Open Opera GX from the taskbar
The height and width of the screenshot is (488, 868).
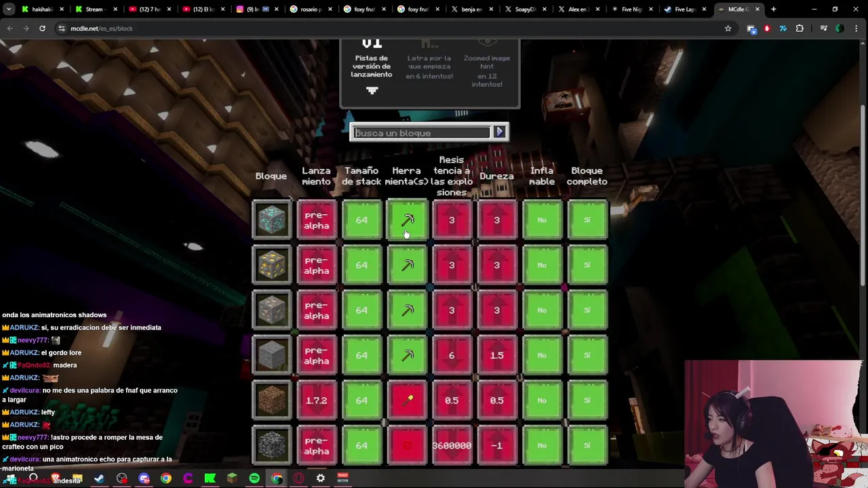298,479
